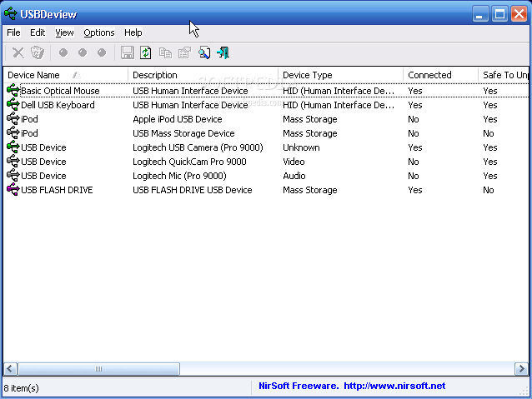Click USB Human Interface Device in the Optical Mouse row
The width and height of the screenshot is (532, 399).
(x=190, y=91)
